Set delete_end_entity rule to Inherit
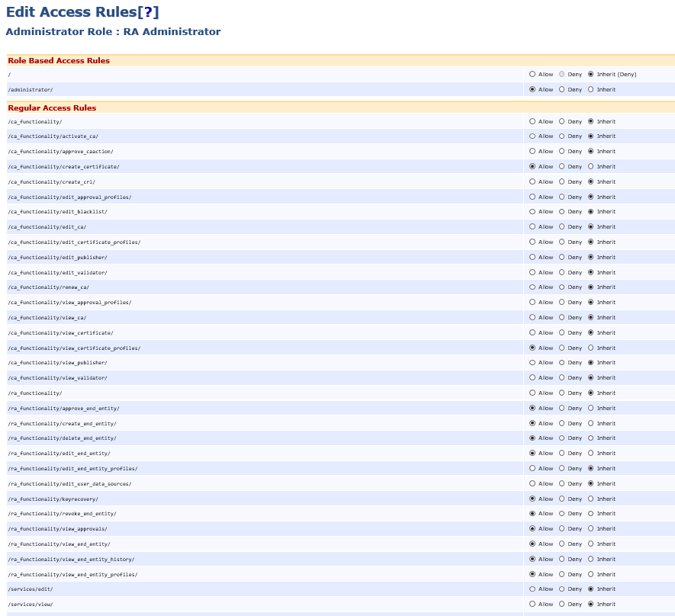Viewport: 675px width, 616px height. click(590, 438)
